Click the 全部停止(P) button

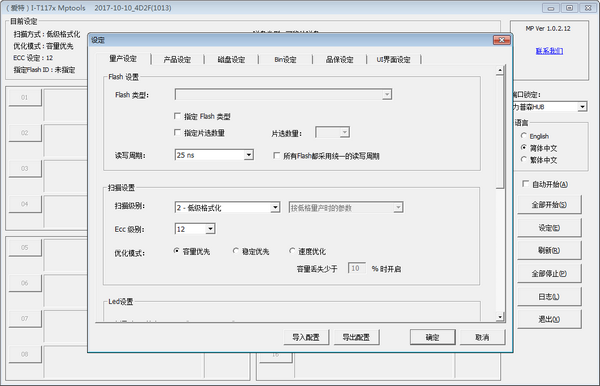[549, 274]
